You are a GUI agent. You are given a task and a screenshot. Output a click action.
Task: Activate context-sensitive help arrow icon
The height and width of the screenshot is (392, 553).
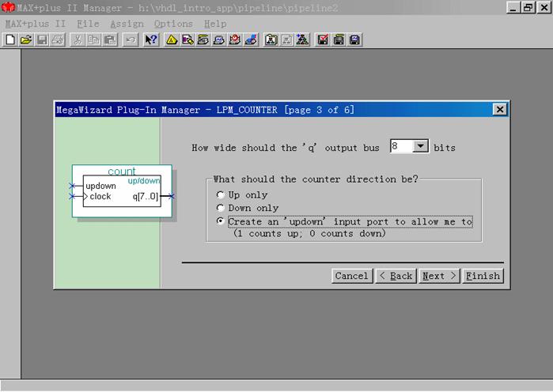152,40
